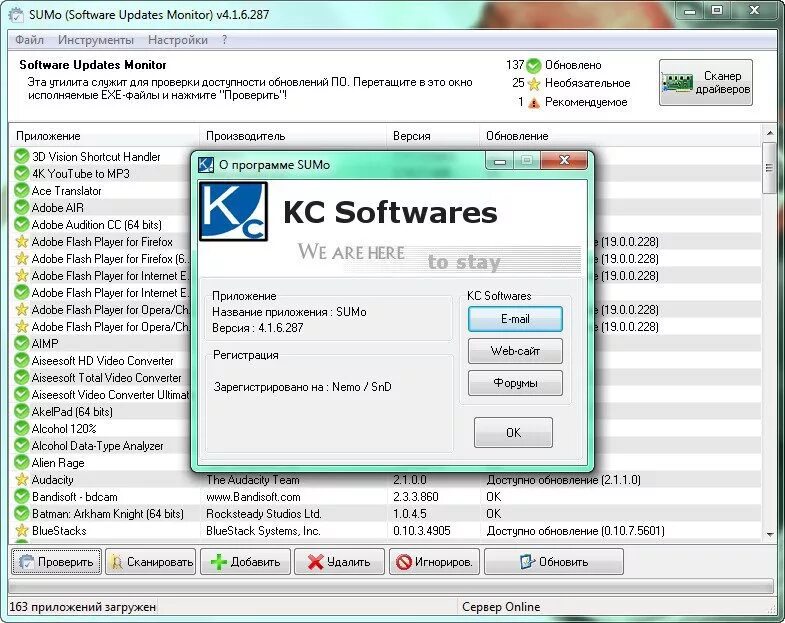Select www.Bandisoft.com cell
785x623 pixels.
click(253, 497)
